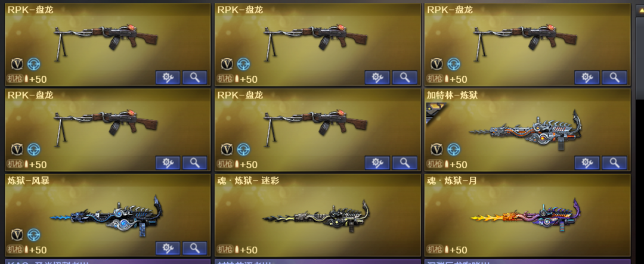Click the 机枪 tag on 魂·炼狱-迷彩 card

click(x=225, y=249)
